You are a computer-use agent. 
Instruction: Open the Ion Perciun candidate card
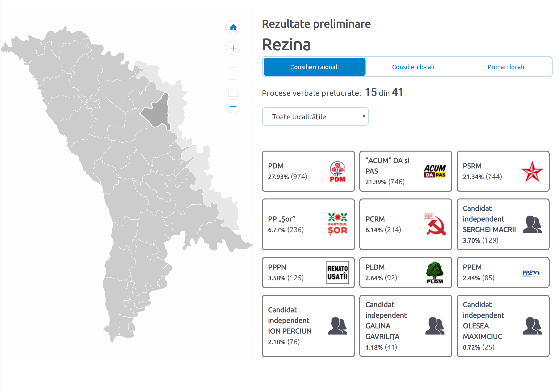(308, 326)
